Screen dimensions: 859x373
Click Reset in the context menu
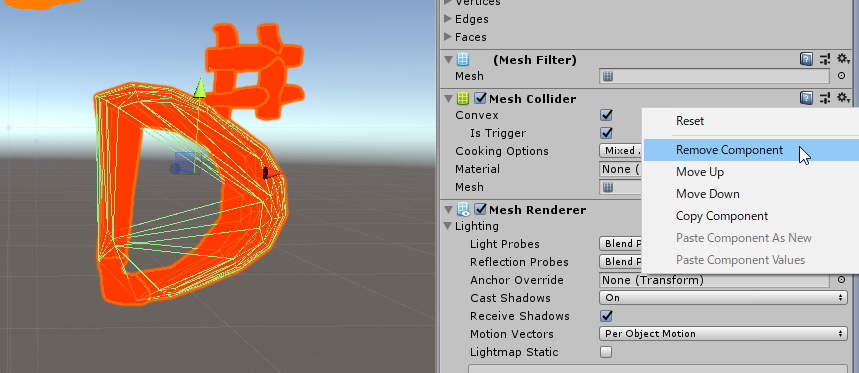pos(690,121)
